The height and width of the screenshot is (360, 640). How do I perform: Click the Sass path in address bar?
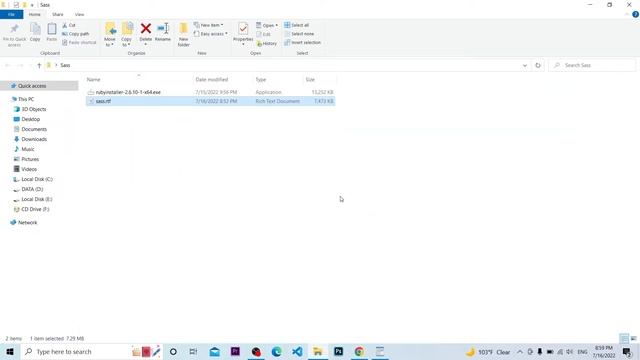coord(65,65)
